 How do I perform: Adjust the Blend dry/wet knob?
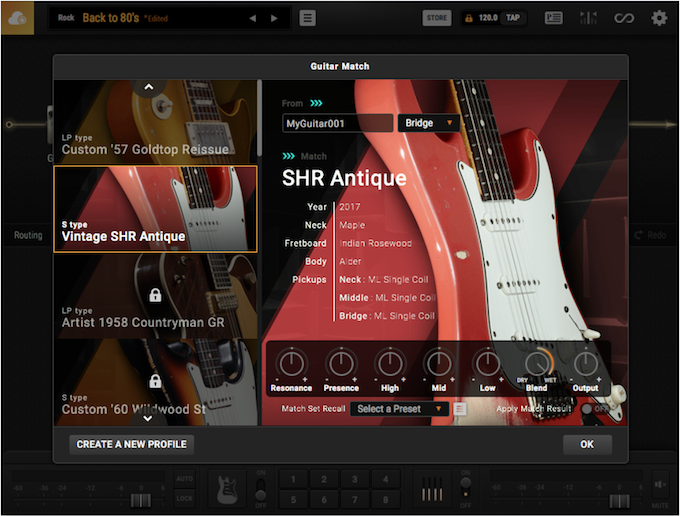537,364
